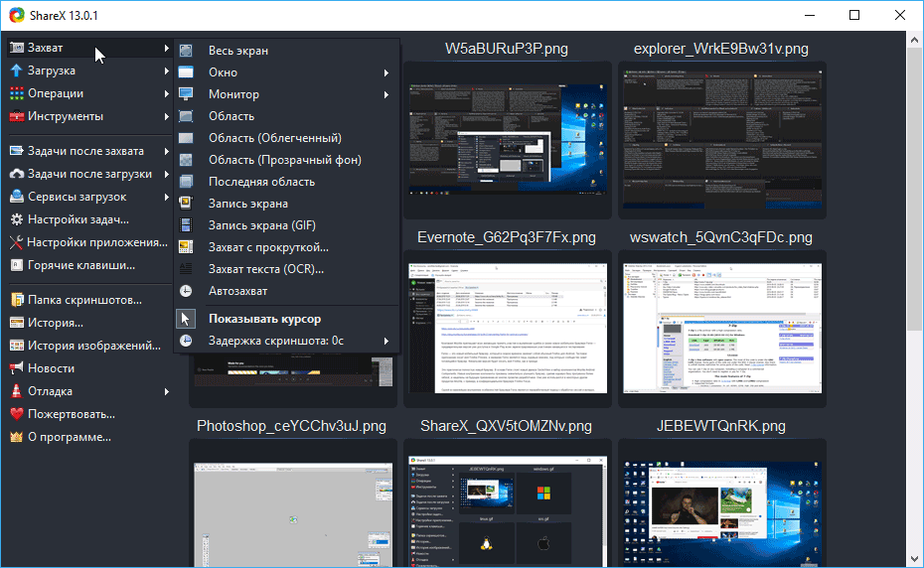Expand the Загрузка submenu arrow
The height and width of the screenshot is (568, 924).
167,71
